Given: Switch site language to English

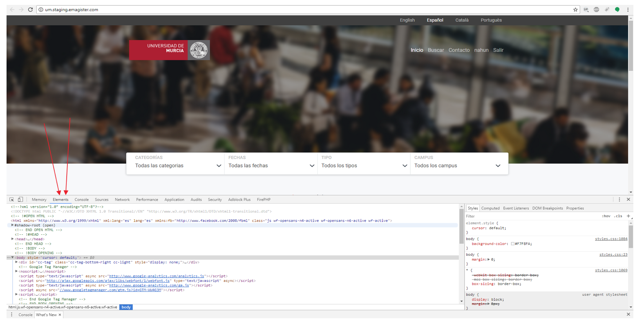Looking at the screenshot, I should [x=407, y=20].
